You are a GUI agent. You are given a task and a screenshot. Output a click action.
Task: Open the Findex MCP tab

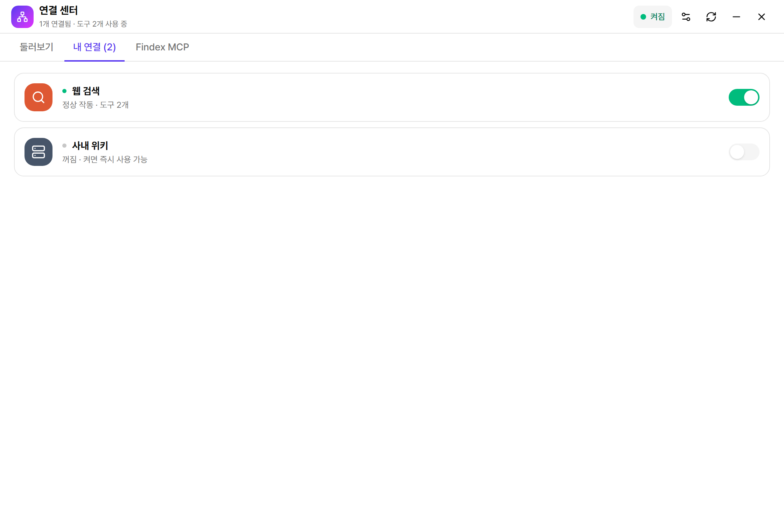click(x=162, y=47)
